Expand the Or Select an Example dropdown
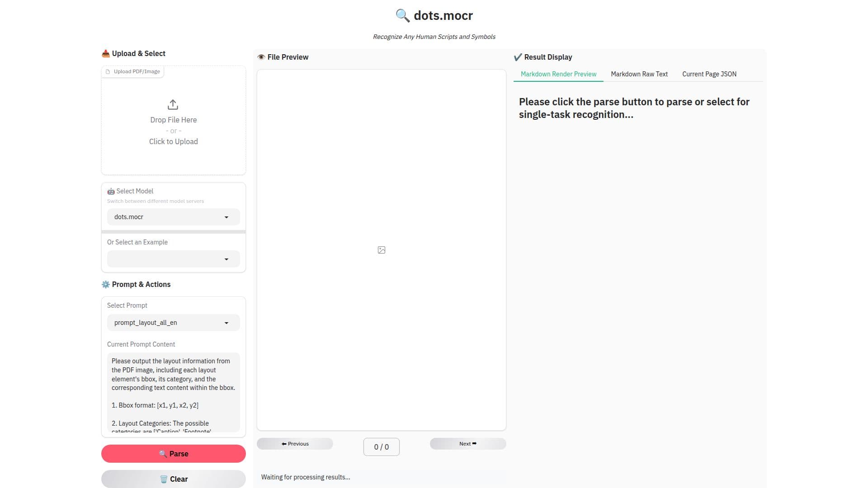Viewport: 868px width, 488px height. pyautogui.click(x=174, y=259)
